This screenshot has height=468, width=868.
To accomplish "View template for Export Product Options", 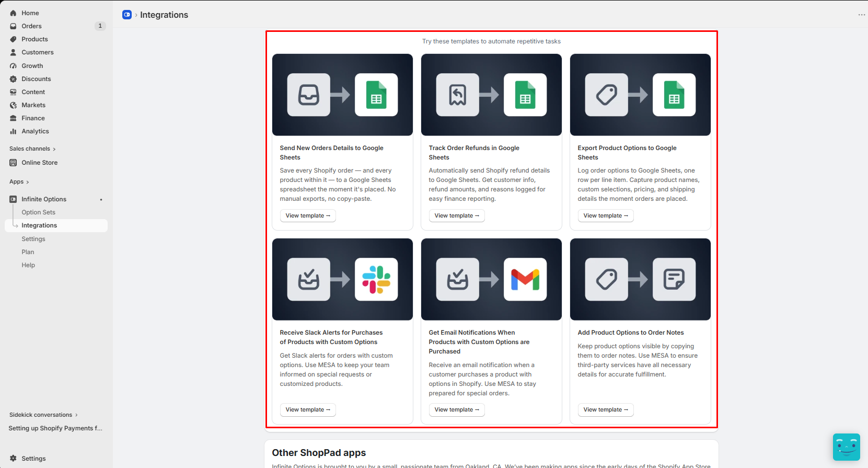I will [606, 216].
